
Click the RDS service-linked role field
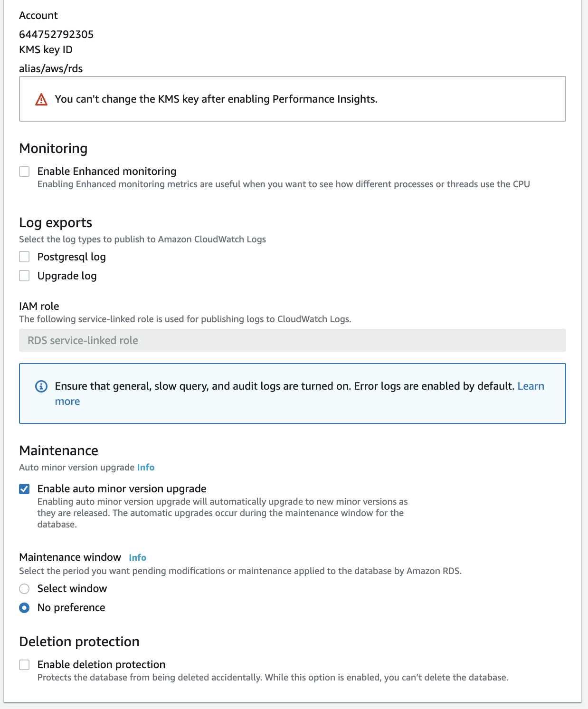(x=292, y=340)
